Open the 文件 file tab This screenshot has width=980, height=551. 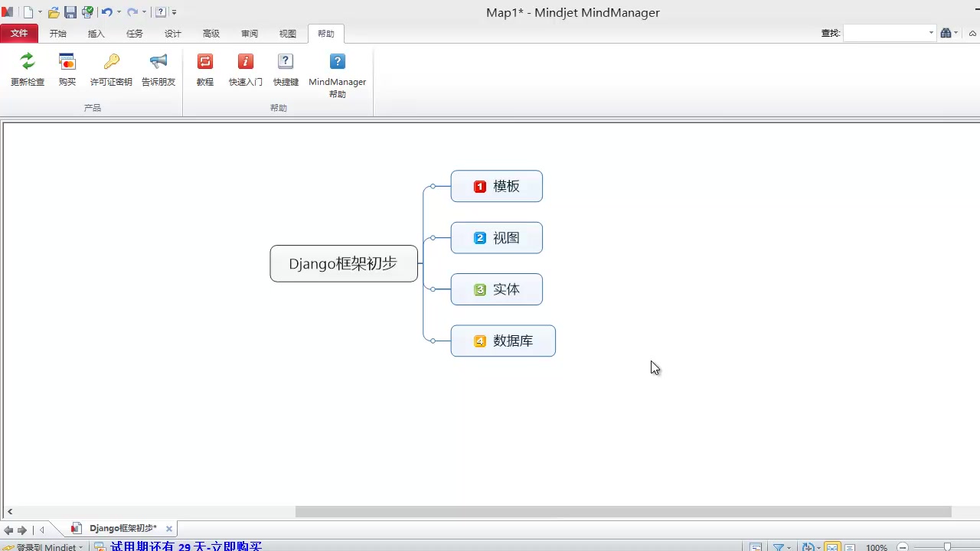pos(19,34)
